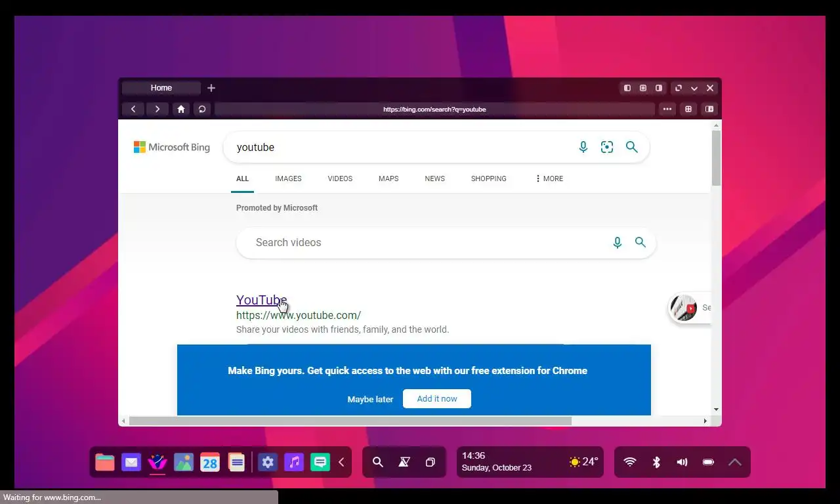The height and width of the screenshot is (504, 840).
Task: Collapse the dock with the left chevron
Action: tap(341, 462)
